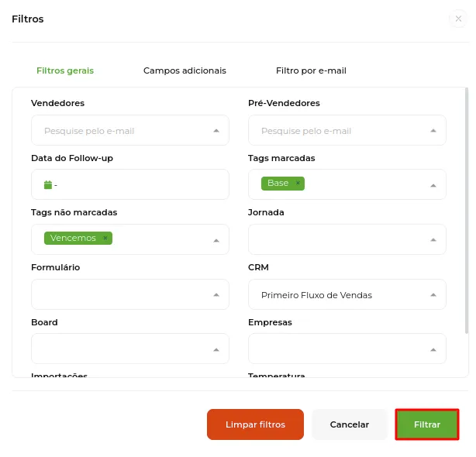Click the filter panel vertical scrollbar
Screen dimensions: 476x457
pos(467,211)
